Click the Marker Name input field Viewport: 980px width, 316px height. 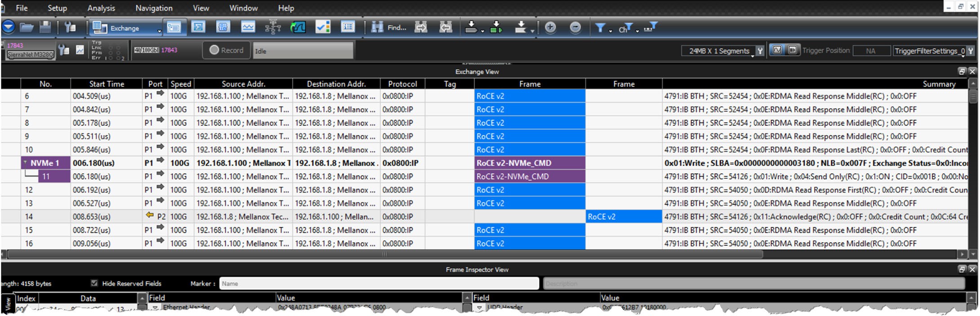point(379,283)
